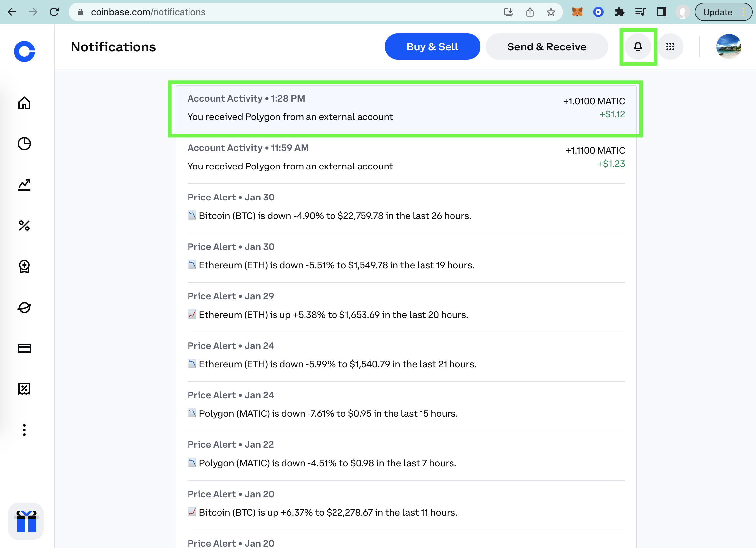Click the install app icon in address bar
This screenshot has width=756, height=548.
509,12
